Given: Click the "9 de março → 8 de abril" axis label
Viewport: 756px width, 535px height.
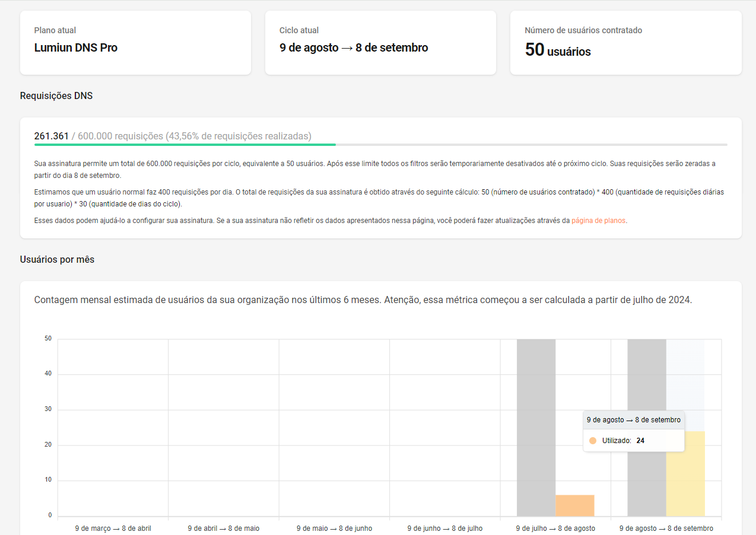Looking at the screenshot, I should [x=113, y=528].
